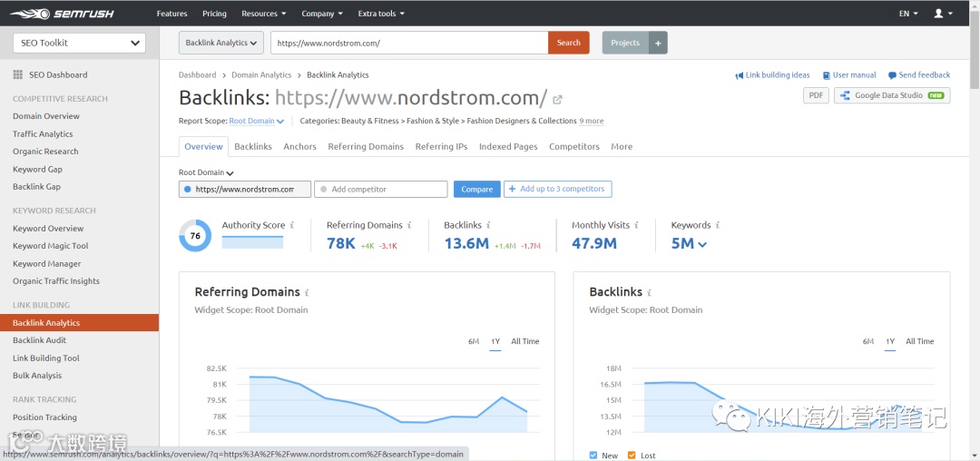Switch to the Backlinks tab
This screenshot has height=461, width=980.
tap(253, 146)
